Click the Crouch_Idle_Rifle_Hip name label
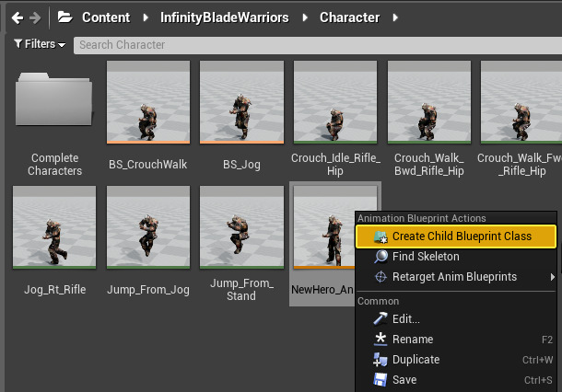This screenshot has height=392, width=562. pyautogui.click(x=335, y=165)
